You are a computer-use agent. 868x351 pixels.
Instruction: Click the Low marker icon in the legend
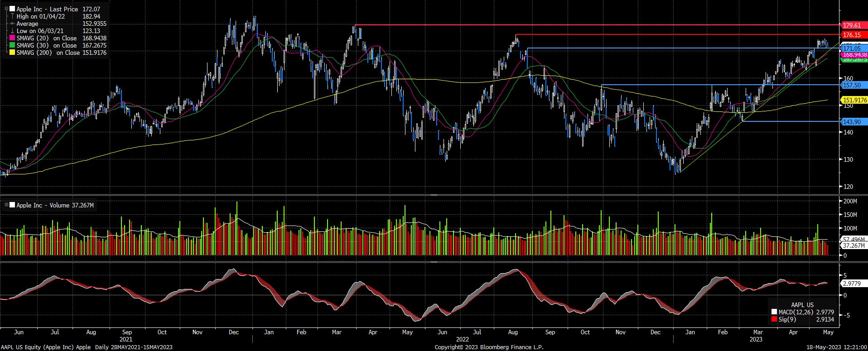pyautogui.click(x=12, y=31)
